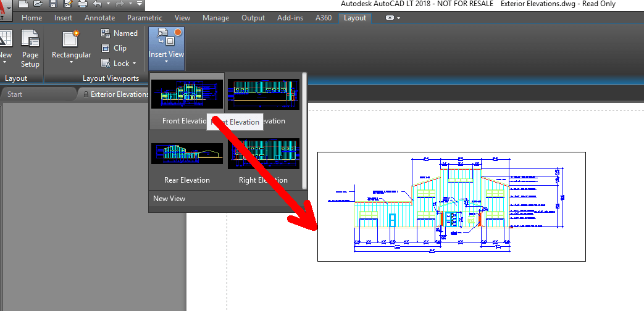Click the Lock viewport tool

tap(115, 63)
